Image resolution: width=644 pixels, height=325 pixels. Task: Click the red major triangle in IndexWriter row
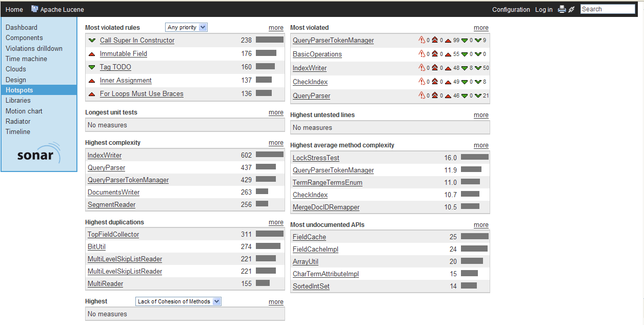(448, 68)
